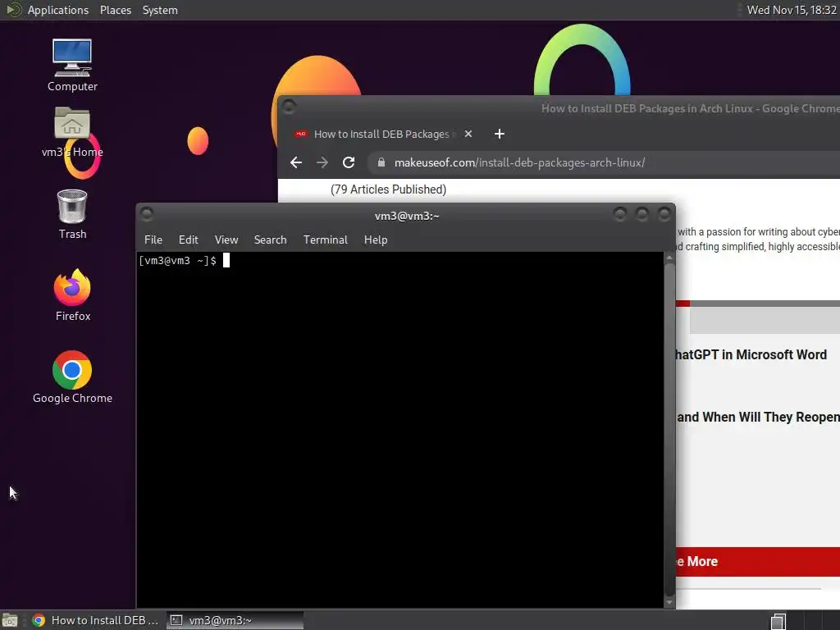This screenshot has height=630, width=840.
Task: Reload the page in Chrome
Action: coord(349,162)
